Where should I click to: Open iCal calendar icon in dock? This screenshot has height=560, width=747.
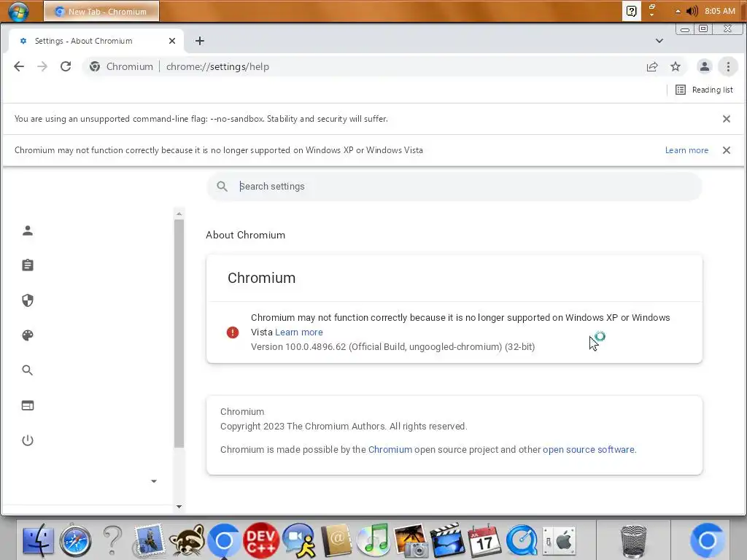coord(484,540)
